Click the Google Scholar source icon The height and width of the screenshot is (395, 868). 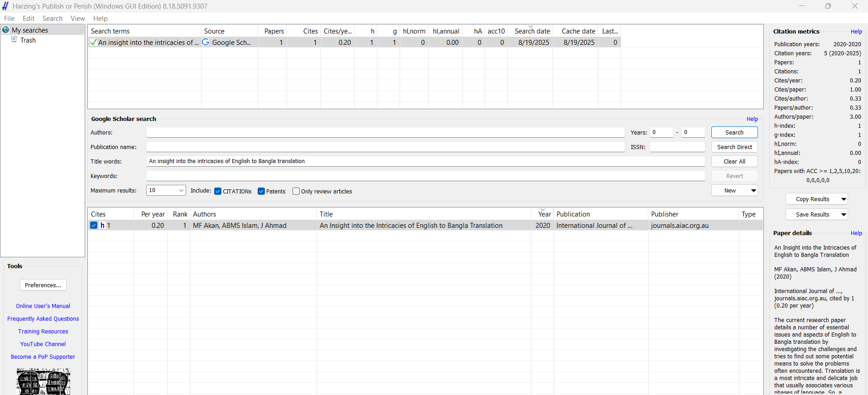(206, 42)
